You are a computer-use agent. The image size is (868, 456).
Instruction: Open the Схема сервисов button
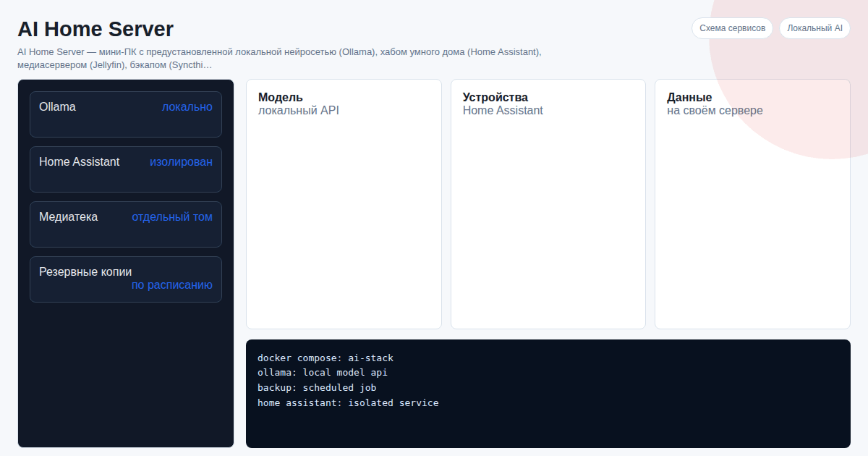[x=732, y=28]
